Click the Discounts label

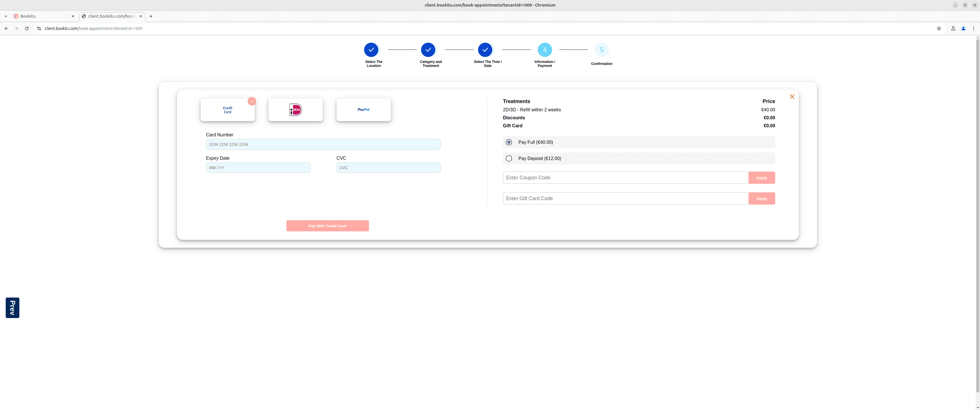coord(514,118)
